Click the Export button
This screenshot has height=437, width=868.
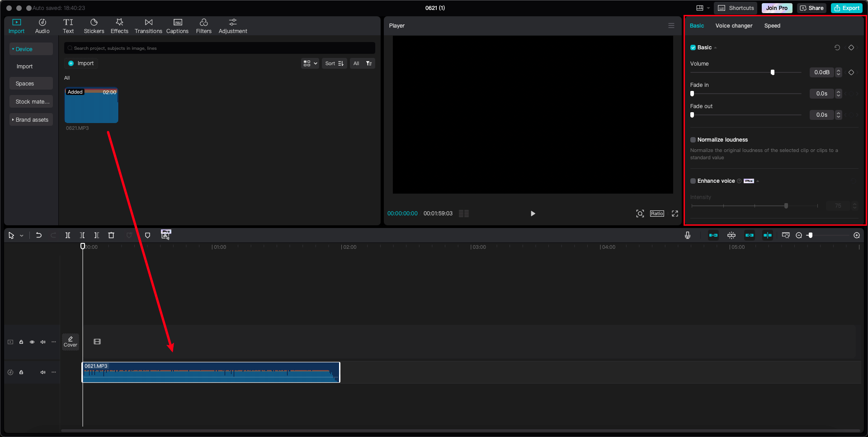coord(847,8)
